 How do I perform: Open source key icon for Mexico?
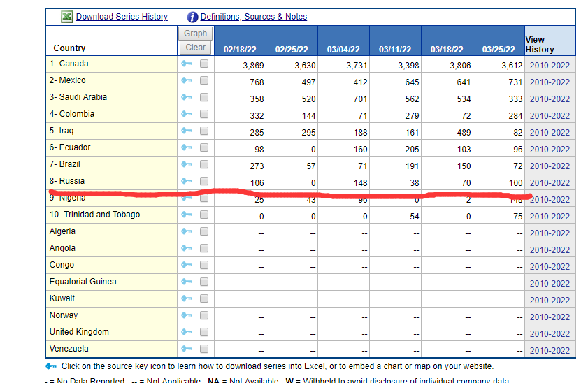click(187, 80)
